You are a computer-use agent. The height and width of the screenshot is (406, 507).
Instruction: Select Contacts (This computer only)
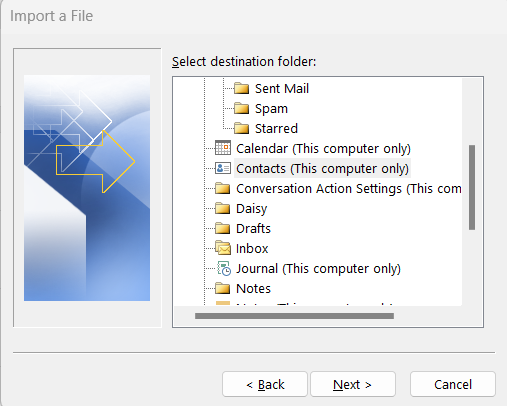click(322, 169)
